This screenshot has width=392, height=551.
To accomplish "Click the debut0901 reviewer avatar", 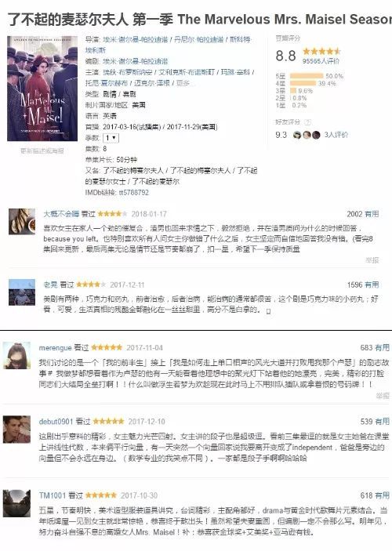I will 16,429.
